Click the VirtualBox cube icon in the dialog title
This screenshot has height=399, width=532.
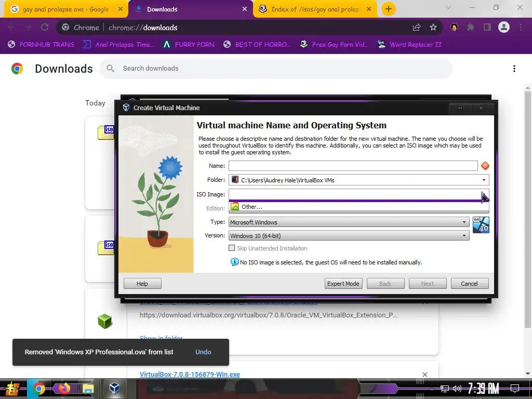[126, 108]
